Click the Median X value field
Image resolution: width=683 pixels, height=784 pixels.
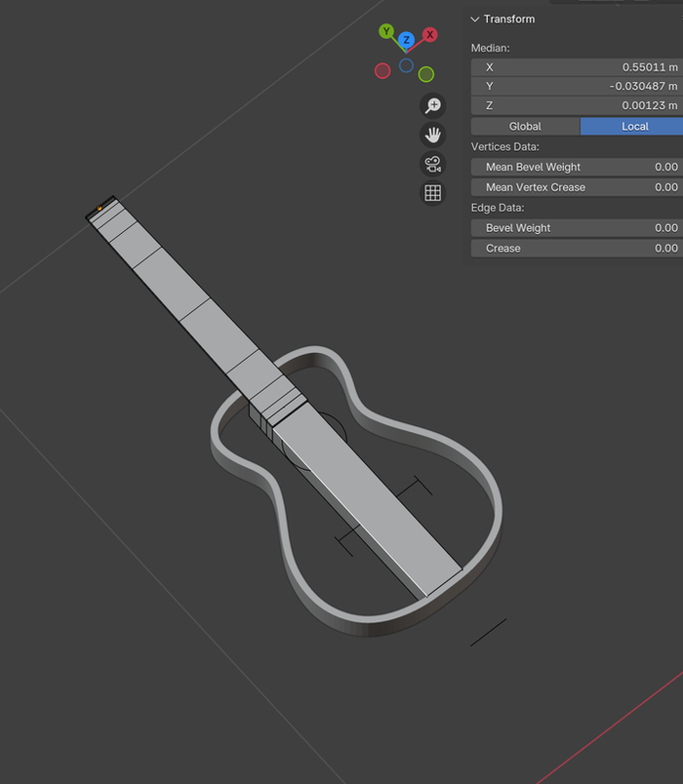[576, 67]
